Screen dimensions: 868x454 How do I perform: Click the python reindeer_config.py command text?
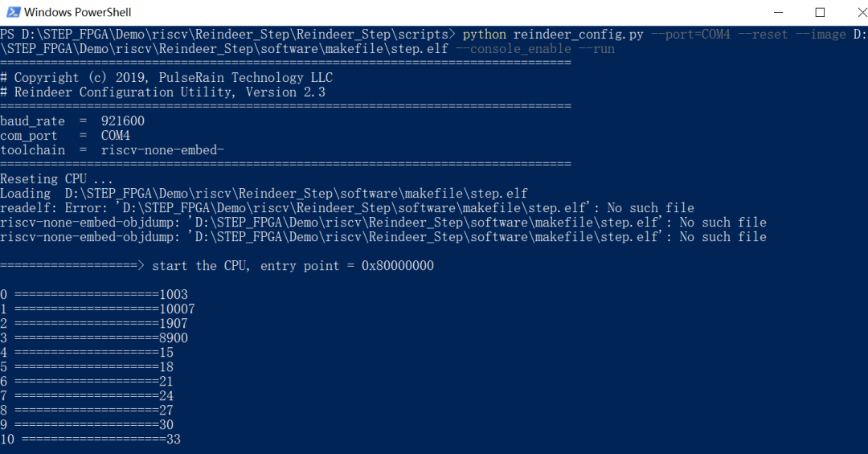pyautogui.click(x=553, y=35)
